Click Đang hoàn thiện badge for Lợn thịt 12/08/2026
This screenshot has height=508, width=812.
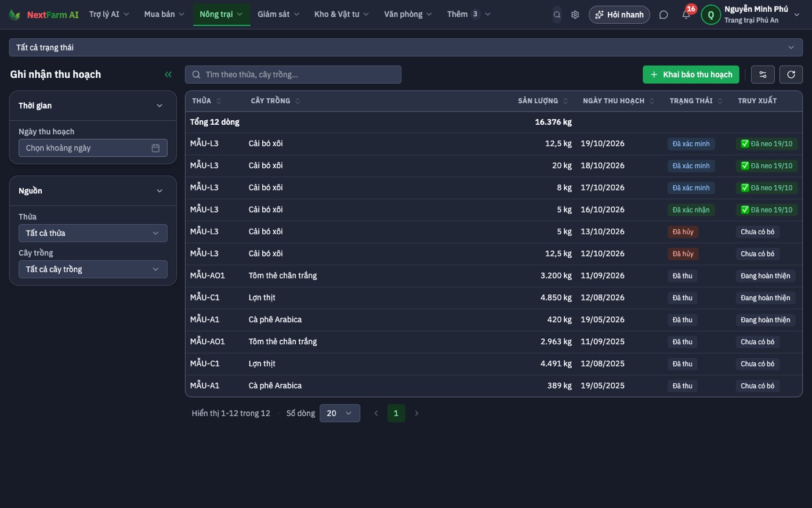pyautogui.click(x=765, y=298)
